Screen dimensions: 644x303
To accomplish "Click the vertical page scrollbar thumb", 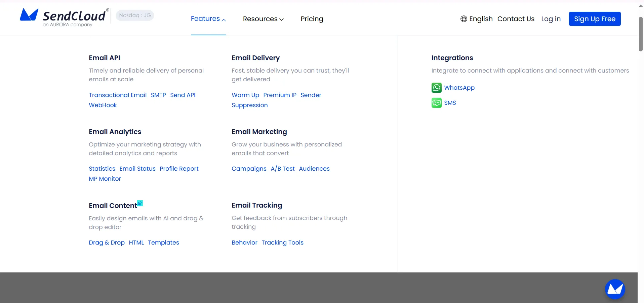I will 641,34.
